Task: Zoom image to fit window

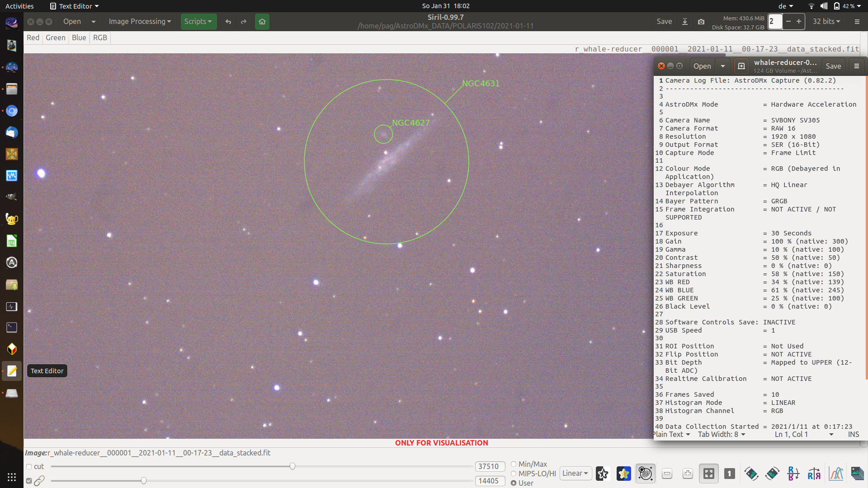Action: click(709, 474)
